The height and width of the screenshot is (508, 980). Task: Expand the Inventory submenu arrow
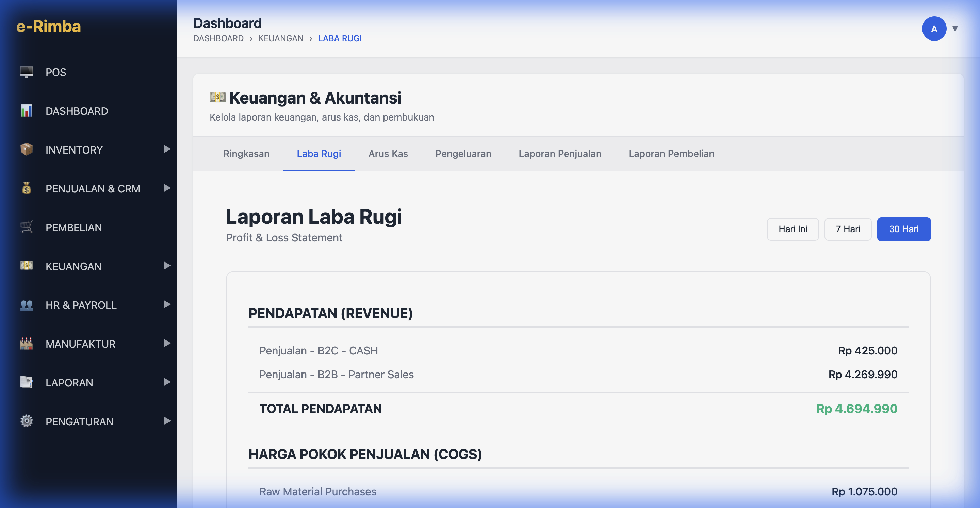167,149
